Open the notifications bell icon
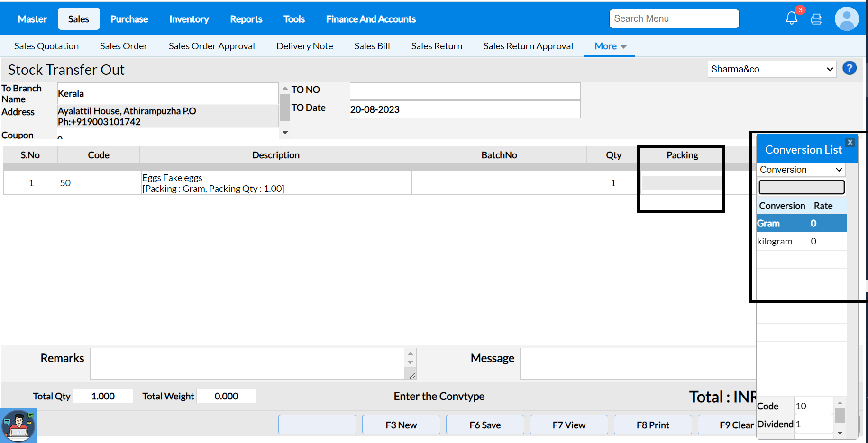868x443 pixels. [x=791, y=18]
